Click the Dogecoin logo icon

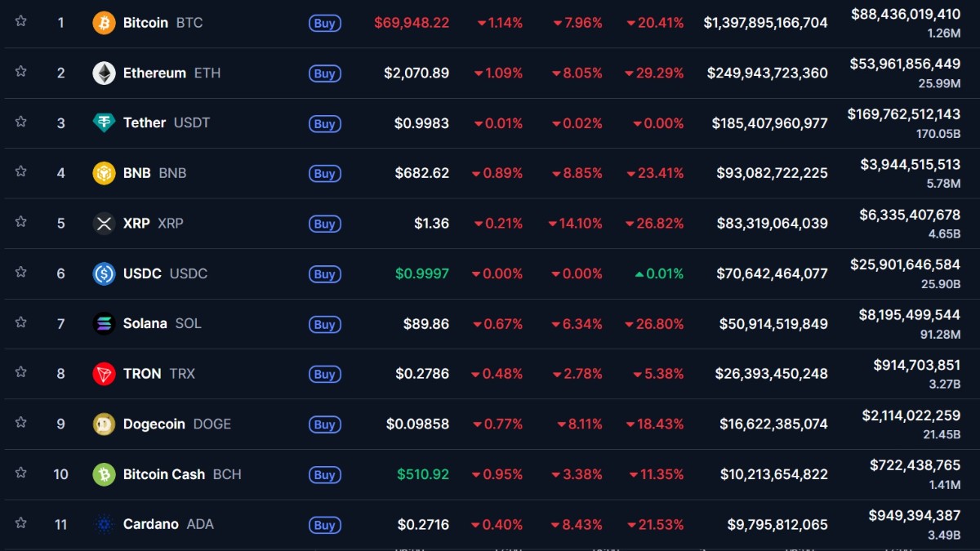103,424
